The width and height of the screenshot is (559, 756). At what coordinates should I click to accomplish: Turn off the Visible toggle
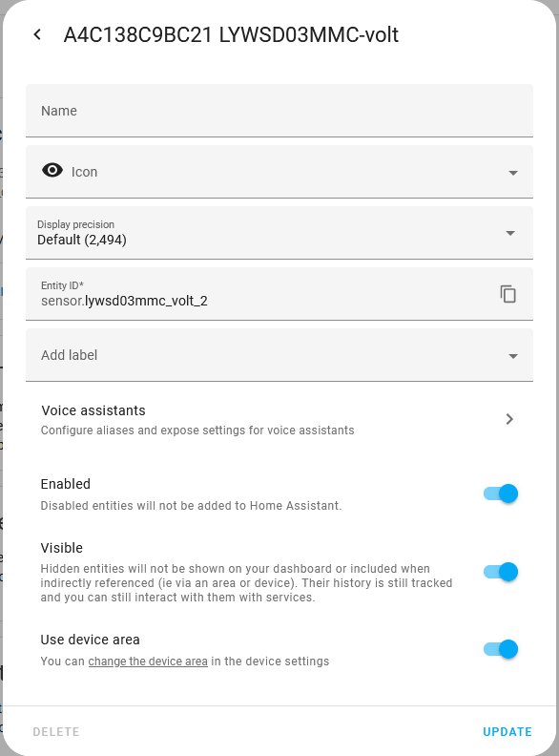(x=501, y=572)
